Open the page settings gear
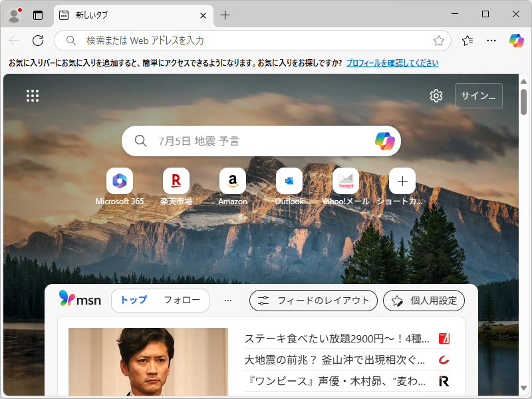Image resolution: width=532 pixels, height=399 pixels. 436,95
